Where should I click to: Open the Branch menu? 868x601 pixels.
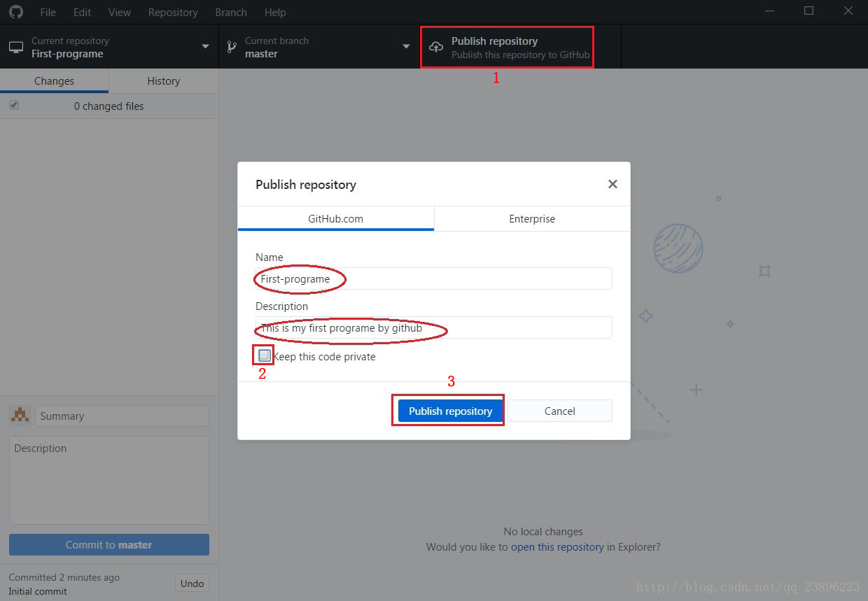pyautogui.click(x=231, y=12)
